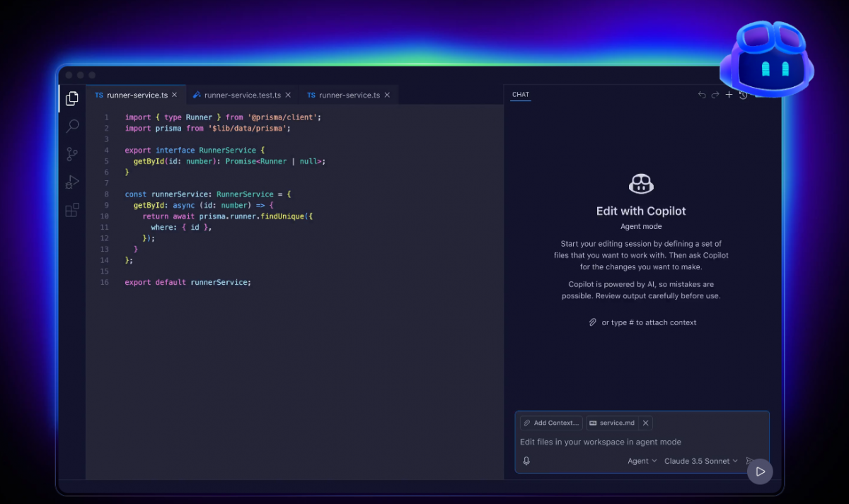Show chat history clock icon
This screenshot has width=849, height=504.
[x=743, y=95]
